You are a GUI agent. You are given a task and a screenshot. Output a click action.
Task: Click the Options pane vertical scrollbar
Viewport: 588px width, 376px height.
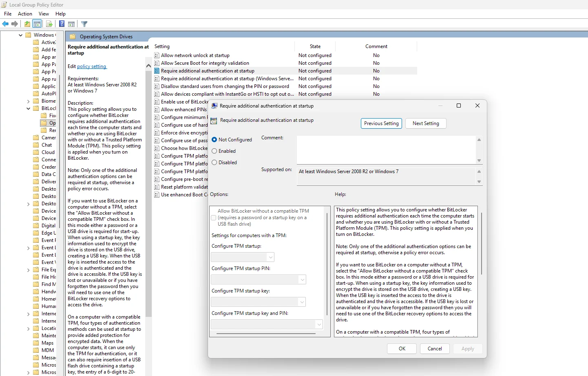click(327, 264)
